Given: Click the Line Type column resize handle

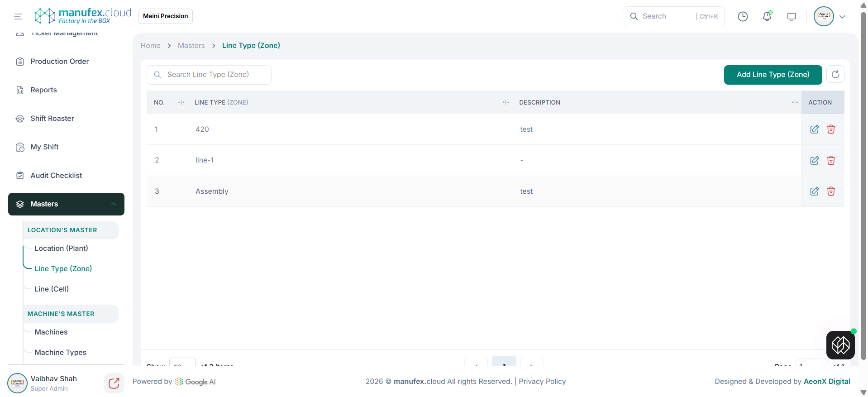Looking at the screenshot, I should [x=506, y=103].
